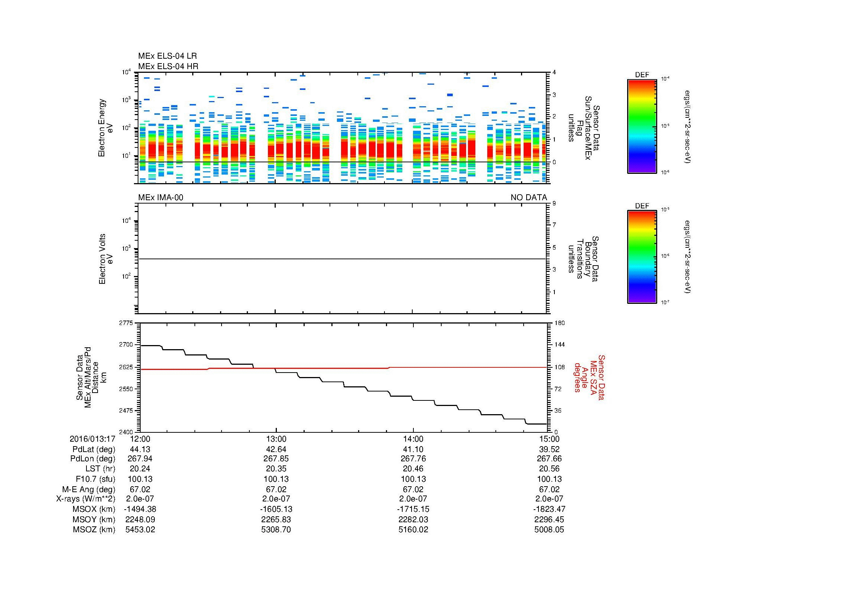
Task: Click the lower DEF color bar
Action: click(x=642, y=257)
